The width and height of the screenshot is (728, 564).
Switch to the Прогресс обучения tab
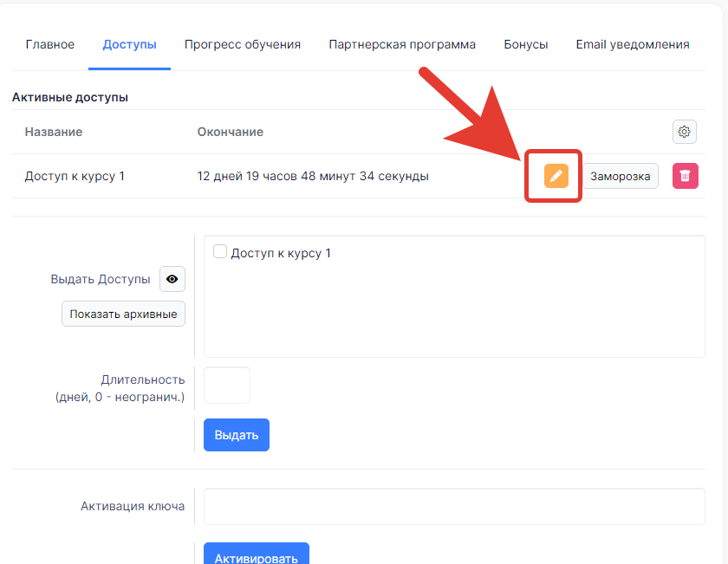point(243,44)
